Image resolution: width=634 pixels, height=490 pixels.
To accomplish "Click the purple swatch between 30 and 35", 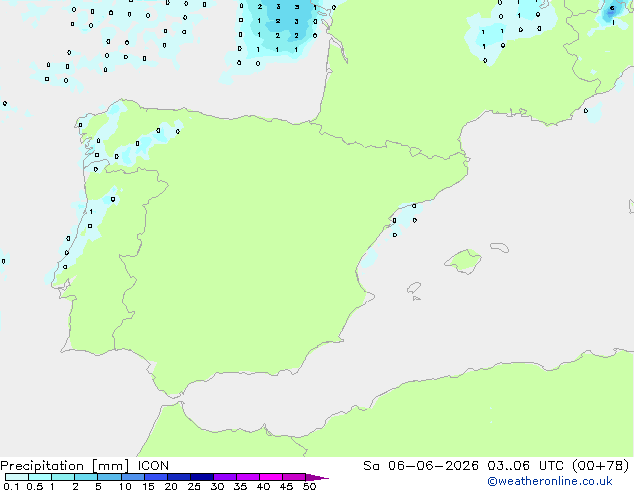I will (224, 477).
